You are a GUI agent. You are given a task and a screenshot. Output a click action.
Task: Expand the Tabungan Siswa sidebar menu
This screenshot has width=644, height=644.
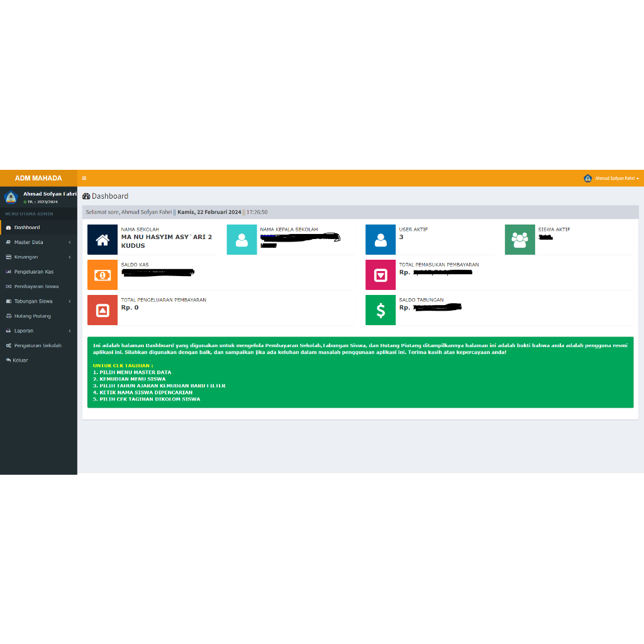coord(38,301)
